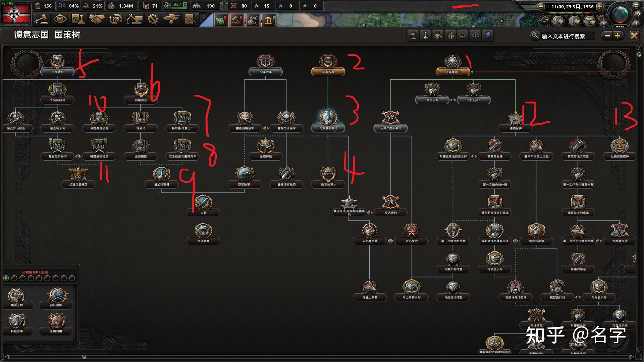
Task: Click the horizontal scrollbar thumb at bottom
Action: (84, 357)
